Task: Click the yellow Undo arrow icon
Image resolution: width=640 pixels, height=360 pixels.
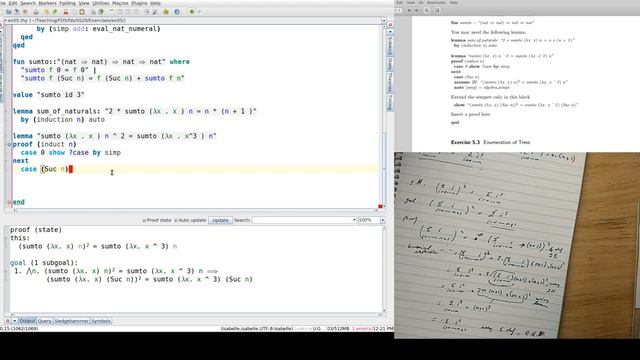Action: pos(47,12)
